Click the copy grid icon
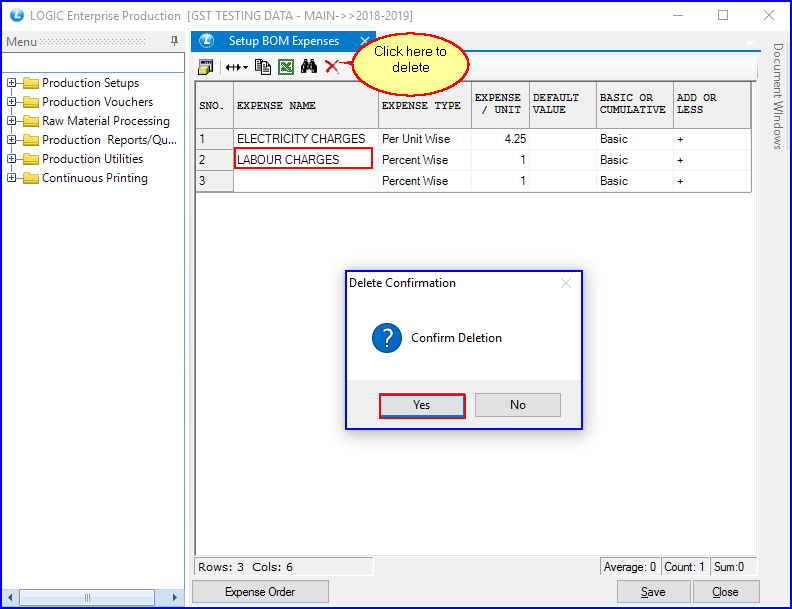 (x=263, y=67)
